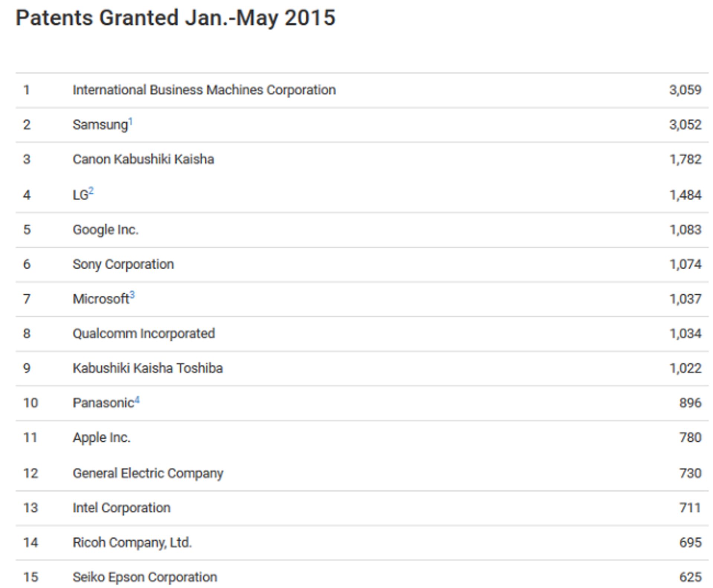Select the Google Inc. row
The height and width of the screenshot is (588, 713).
point(105,230)
